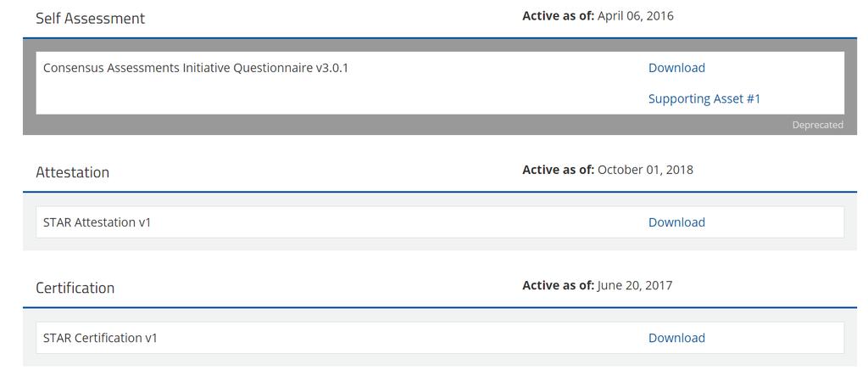The height and width of the screenshot is (376, 868).
Task: Click "Active as of" label beside Self Assessment
Action: (558, 15)
